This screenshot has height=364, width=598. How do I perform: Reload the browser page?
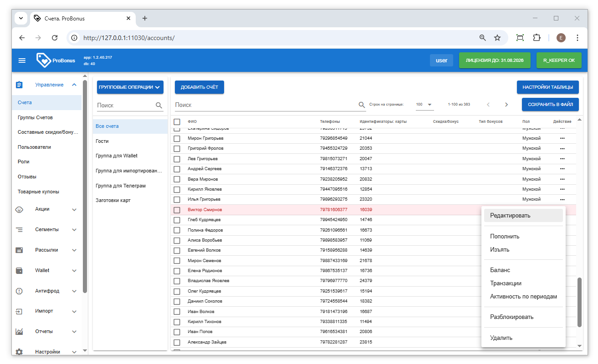55,38
